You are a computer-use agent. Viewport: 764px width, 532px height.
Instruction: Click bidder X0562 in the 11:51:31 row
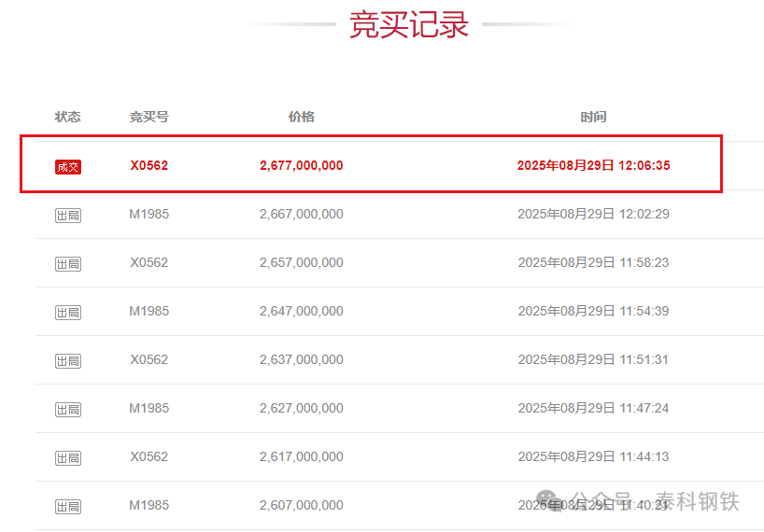149,359
